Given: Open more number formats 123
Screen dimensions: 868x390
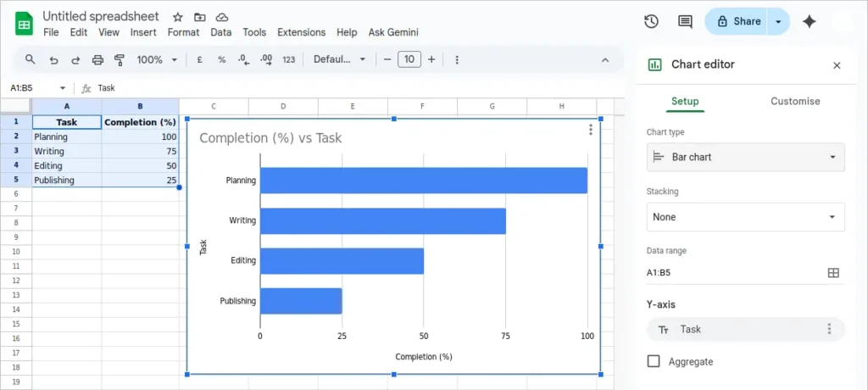Looking at the screenshot, I should click(288, 60).
